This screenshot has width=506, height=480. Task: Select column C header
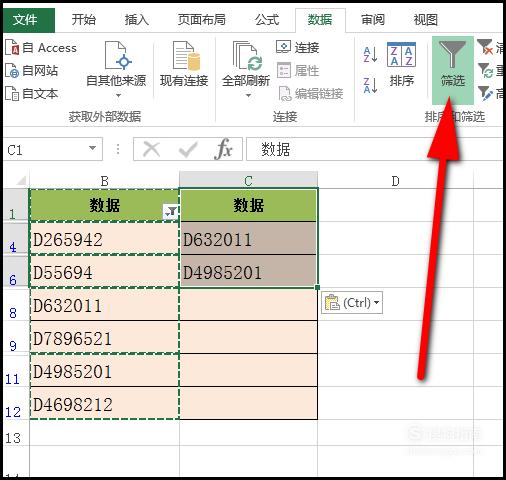click(x=248, y=180)
